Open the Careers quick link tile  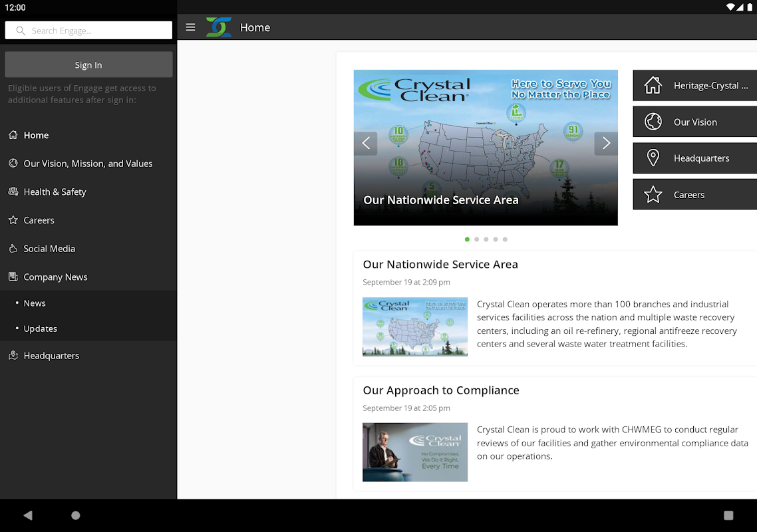[x=694, y=195]
